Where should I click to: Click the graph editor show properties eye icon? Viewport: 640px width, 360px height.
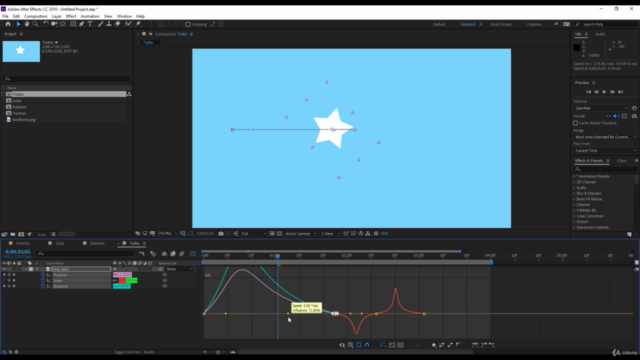[x=342, y=345]
